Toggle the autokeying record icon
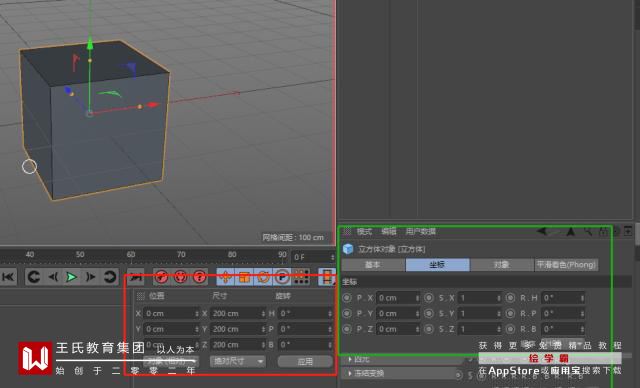 click(180, 277)
